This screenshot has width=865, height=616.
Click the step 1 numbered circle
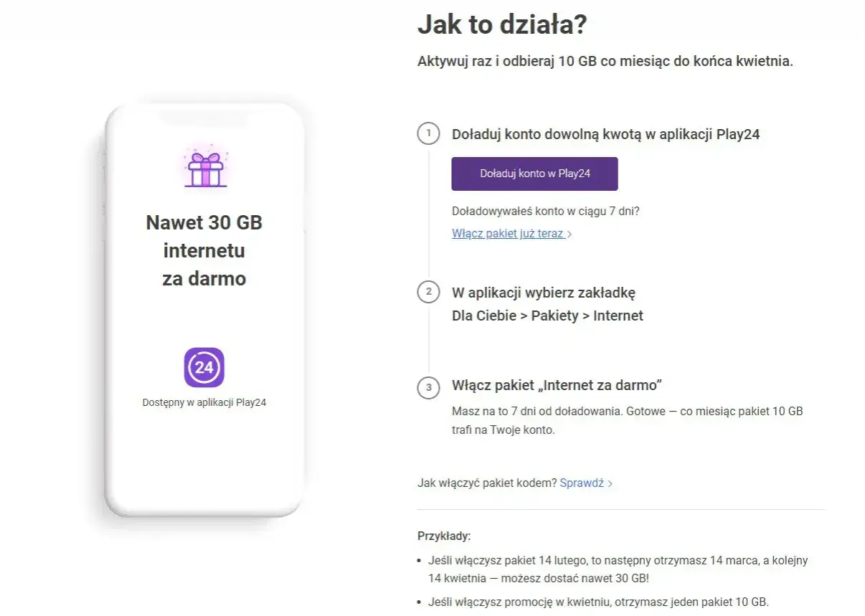point(428,133)
